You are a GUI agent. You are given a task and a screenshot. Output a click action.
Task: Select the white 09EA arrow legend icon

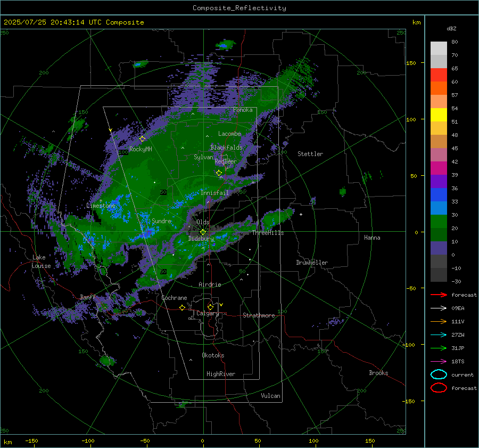439,308
